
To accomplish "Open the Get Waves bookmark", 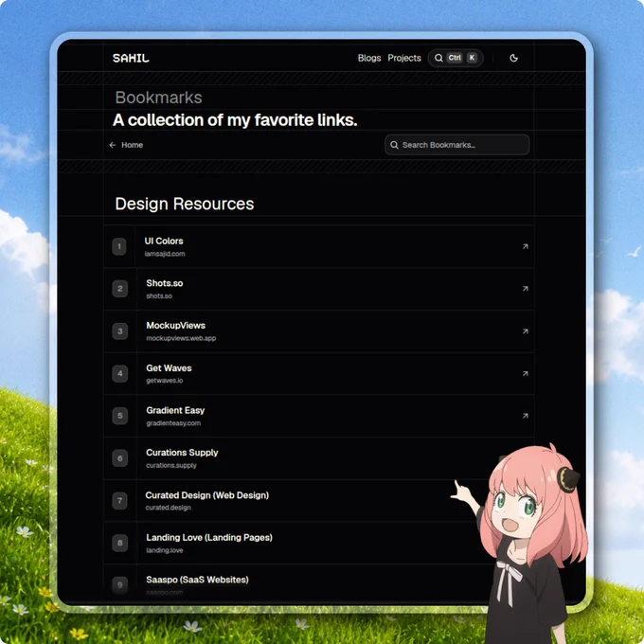I will tap(319, 373).
